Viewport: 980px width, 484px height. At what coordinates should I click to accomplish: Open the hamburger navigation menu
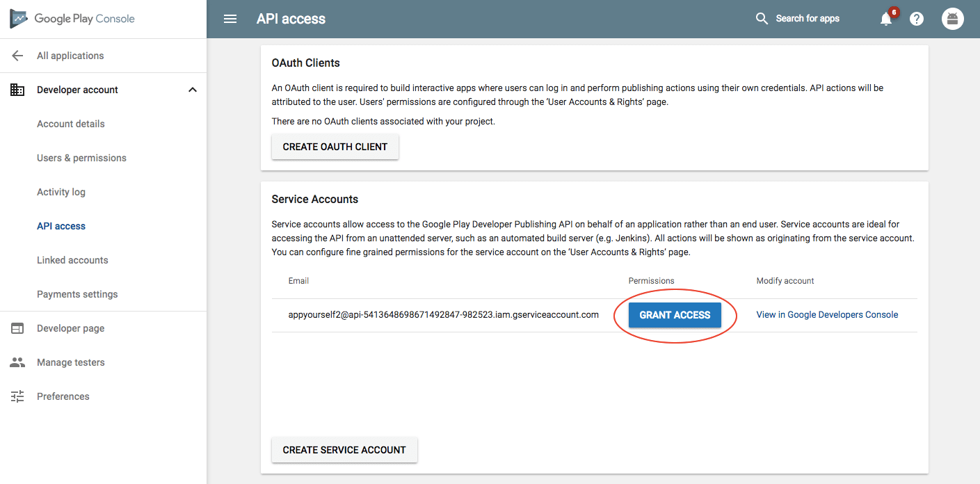click(x=230, y=19)
